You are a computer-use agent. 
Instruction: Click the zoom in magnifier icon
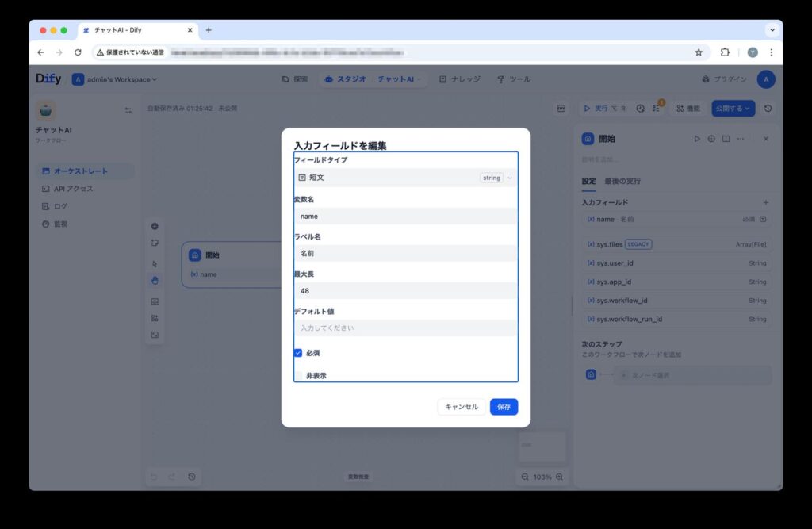coord(560,477)
